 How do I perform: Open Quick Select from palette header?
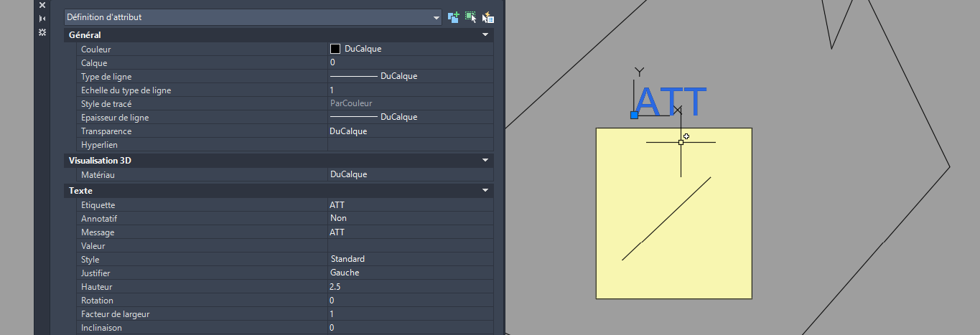(488, 17)
